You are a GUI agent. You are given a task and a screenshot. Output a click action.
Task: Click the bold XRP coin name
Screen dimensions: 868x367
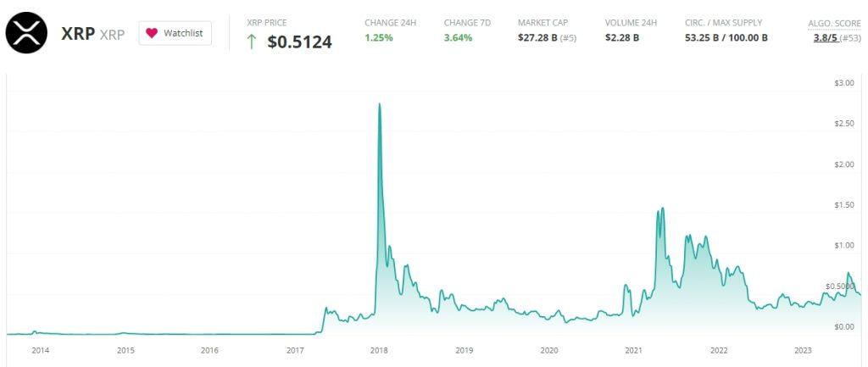pyautogui.click(x=78, y=34)
